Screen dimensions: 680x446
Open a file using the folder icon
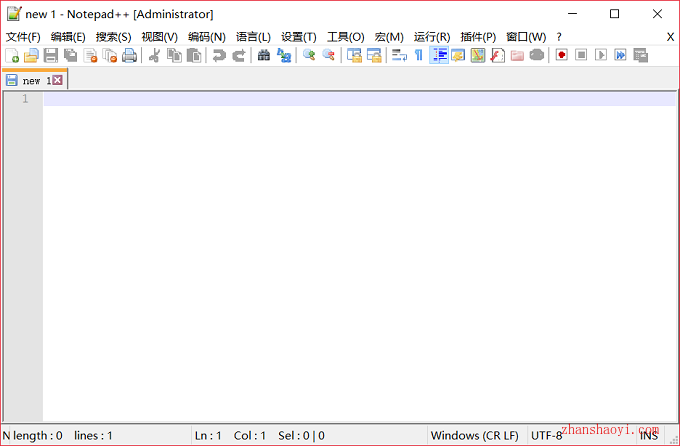pyautogui.click(x=31, y=56)
